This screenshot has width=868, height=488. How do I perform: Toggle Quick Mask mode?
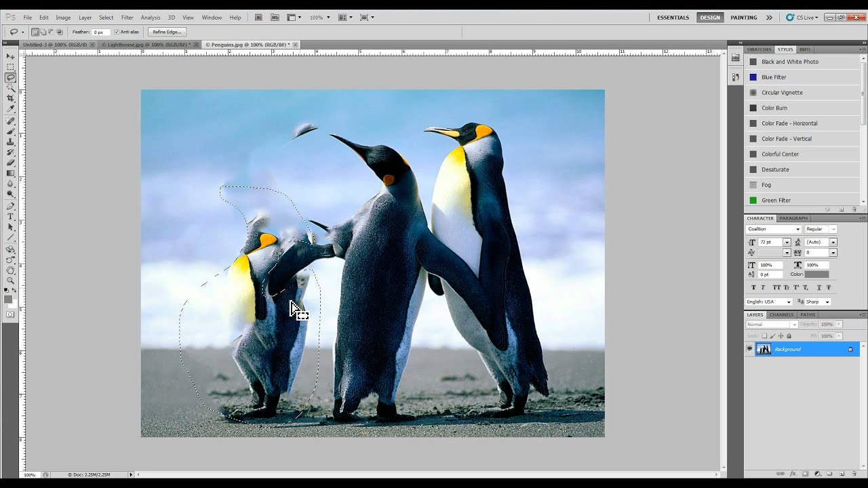point(10,314)
